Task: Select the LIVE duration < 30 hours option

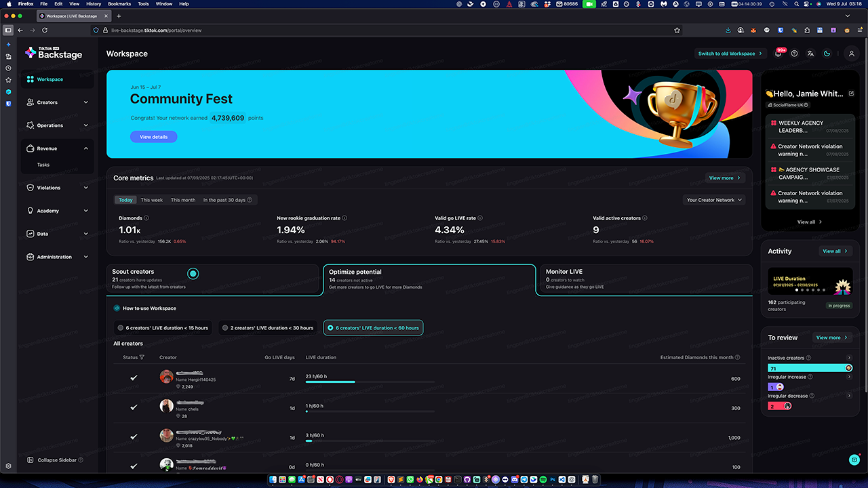Action: [x=267, y=327]
